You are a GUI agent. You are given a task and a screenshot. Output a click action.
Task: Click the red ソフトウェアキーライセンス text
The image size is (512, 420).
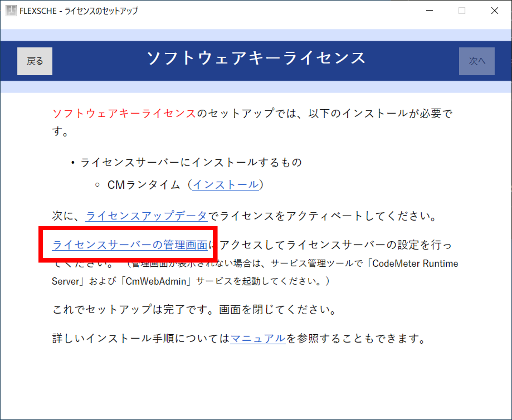[x=124, y=113]
